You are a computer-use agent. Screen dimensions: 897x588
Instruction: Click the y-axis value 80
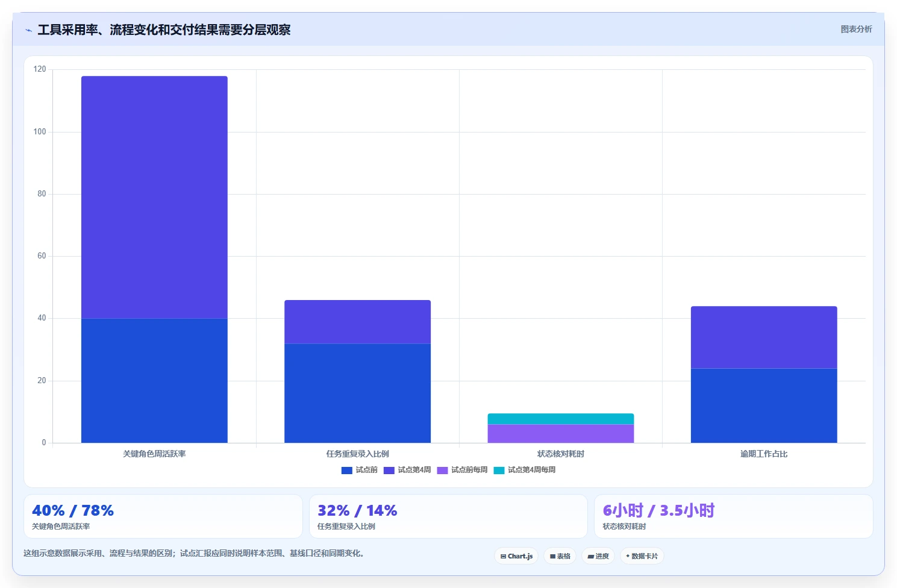[x=42, y=193]
